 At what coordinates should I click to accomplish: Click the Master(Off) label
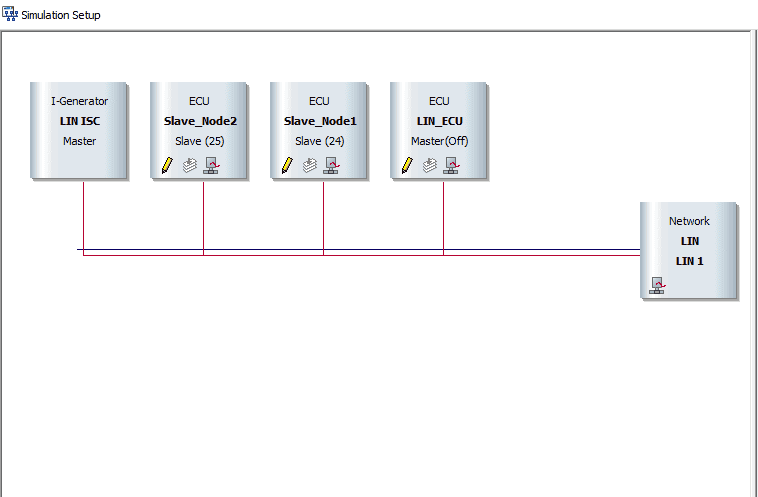click(439, 141)
